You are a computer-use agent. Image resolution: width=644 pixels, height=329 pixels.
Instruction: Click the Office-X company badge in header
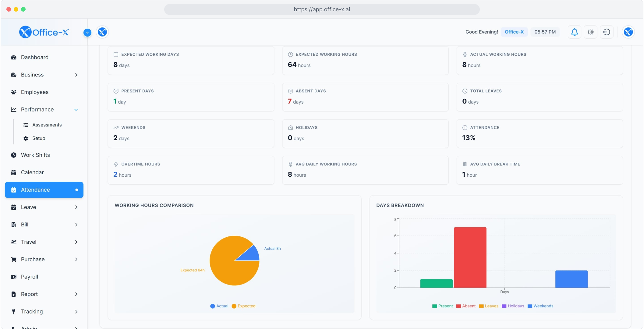point(514,32)
